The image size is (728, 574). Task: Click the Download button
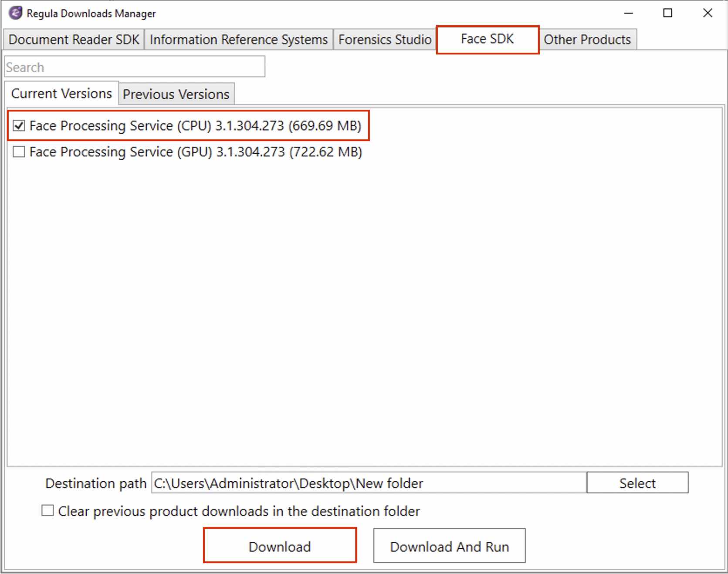[x=280, y=546]
